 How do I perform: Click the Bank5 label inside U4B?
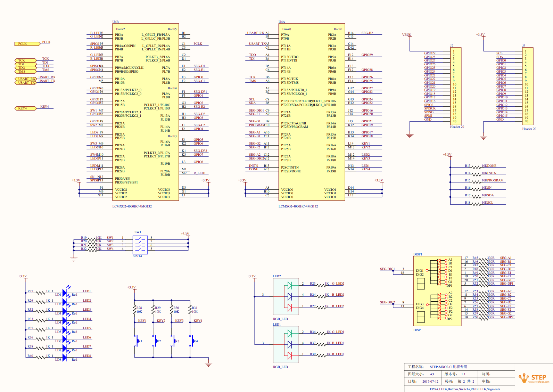coord(172,29)
